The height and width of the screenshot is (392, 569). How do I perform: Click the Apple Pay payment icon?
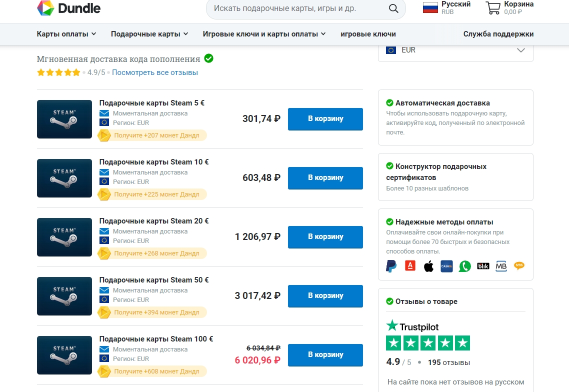(428, 266)
